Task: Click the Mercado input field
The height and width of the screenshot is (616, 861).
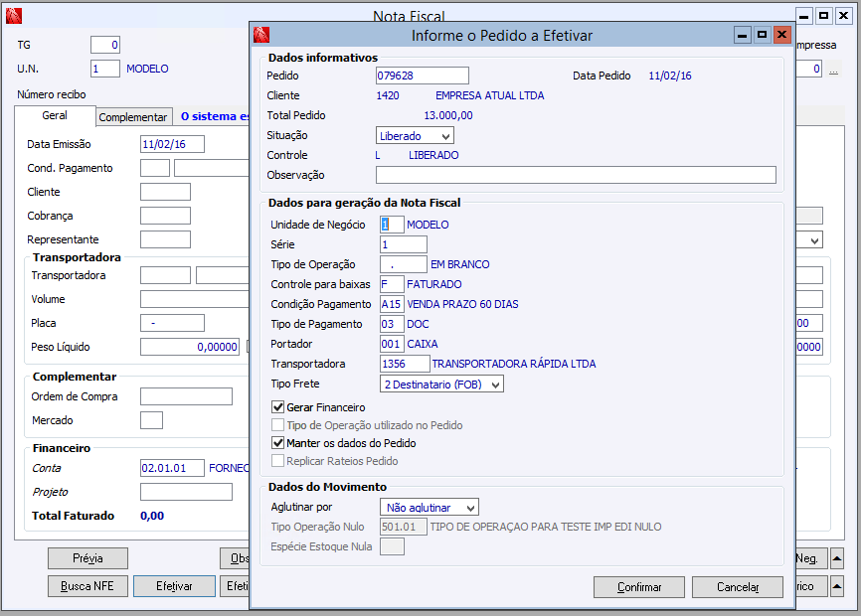Action: 151,420
